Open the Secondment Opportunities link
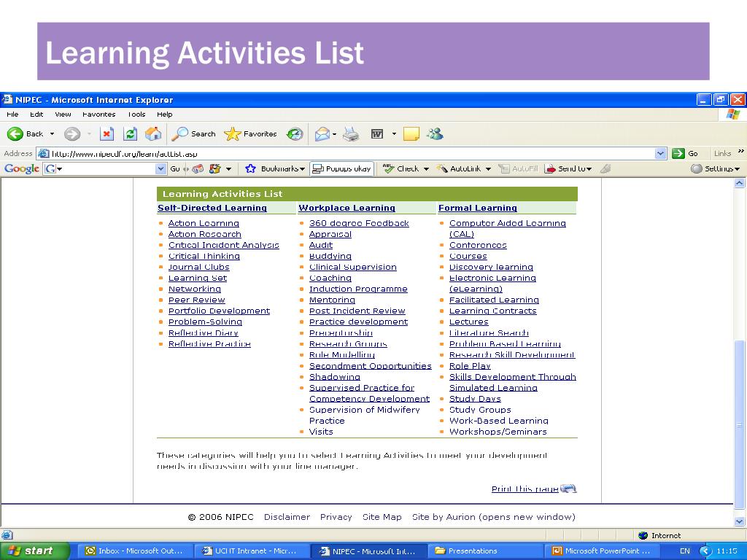Image resolution: width=747 pixels, height=560 pixels. tap(370, 365)
